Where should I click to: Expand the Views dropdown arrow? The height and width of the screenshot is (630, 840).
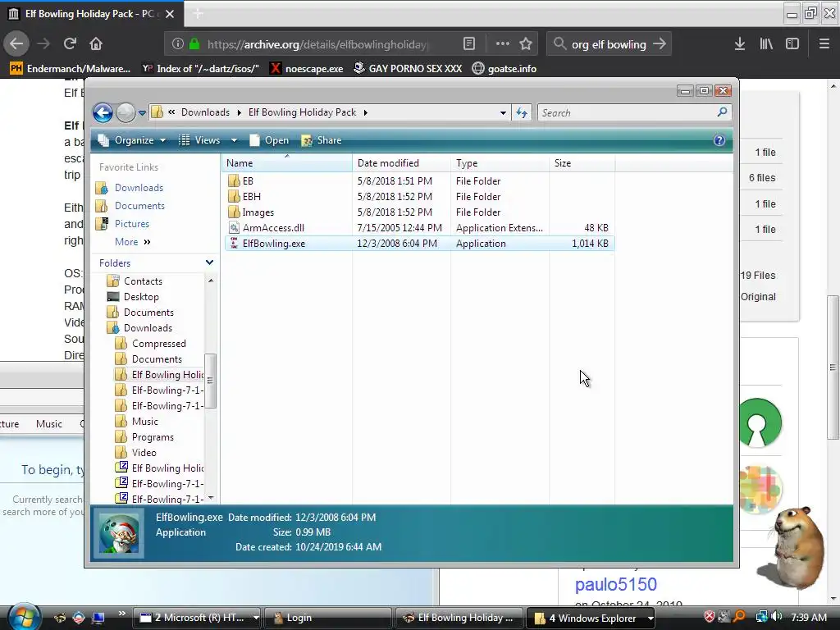point(234,140)
